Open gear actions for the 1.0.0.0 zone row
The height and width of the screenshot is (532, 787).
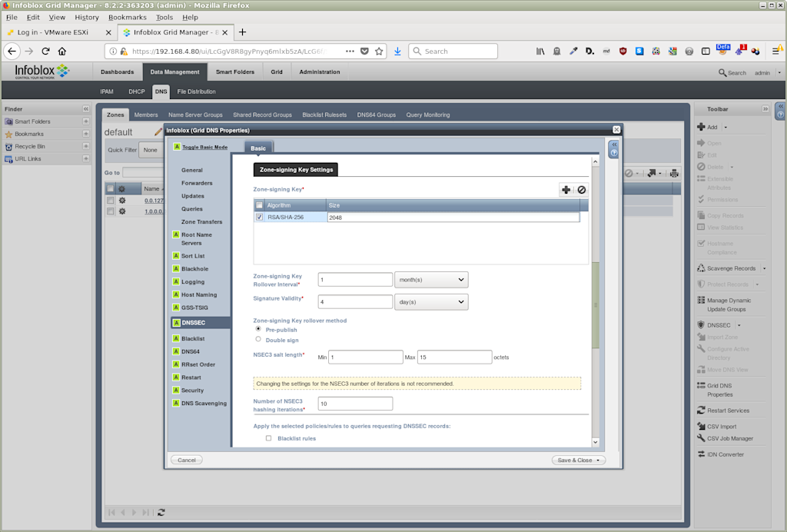tap(122, 211)
